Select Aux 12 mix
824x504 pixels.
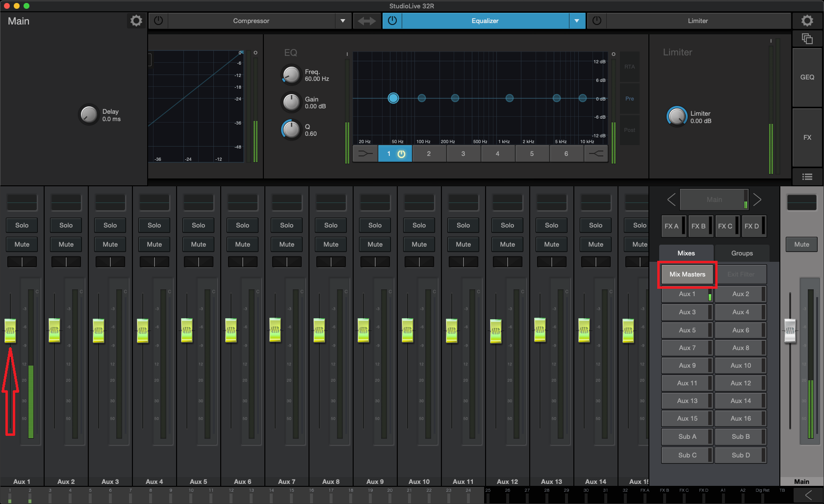pos(741,383)
